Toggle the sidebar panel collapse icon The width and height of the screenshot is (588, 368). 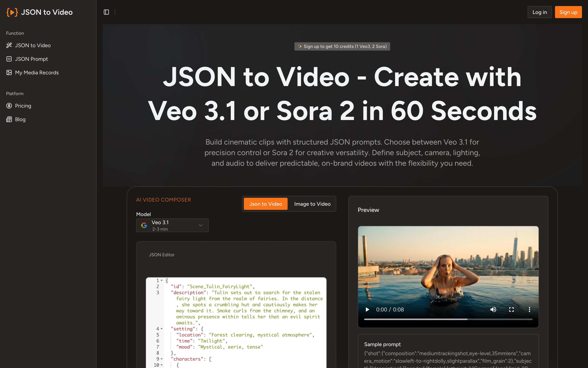(x=106, y=12)
